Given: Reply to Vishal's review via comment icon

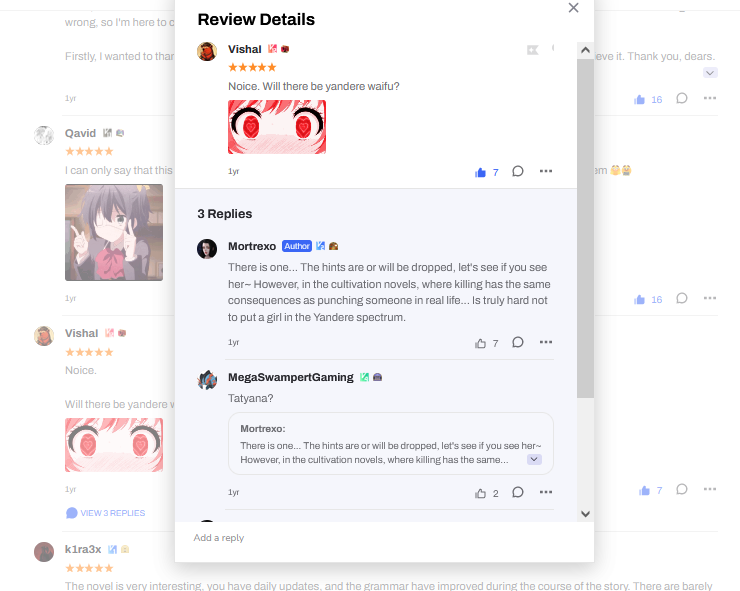Looking at the screenshot, I should (518, 171).
